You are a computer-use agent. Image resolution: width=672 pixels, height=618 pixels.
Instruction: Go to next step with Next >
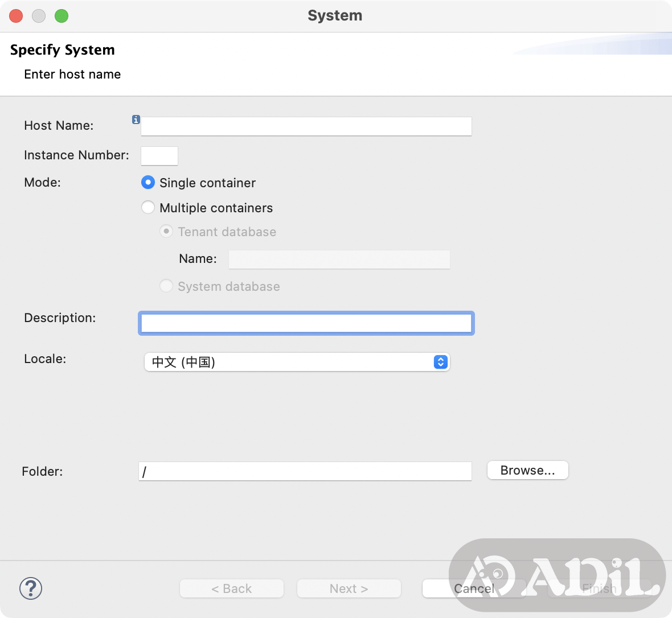click(349, 588)
